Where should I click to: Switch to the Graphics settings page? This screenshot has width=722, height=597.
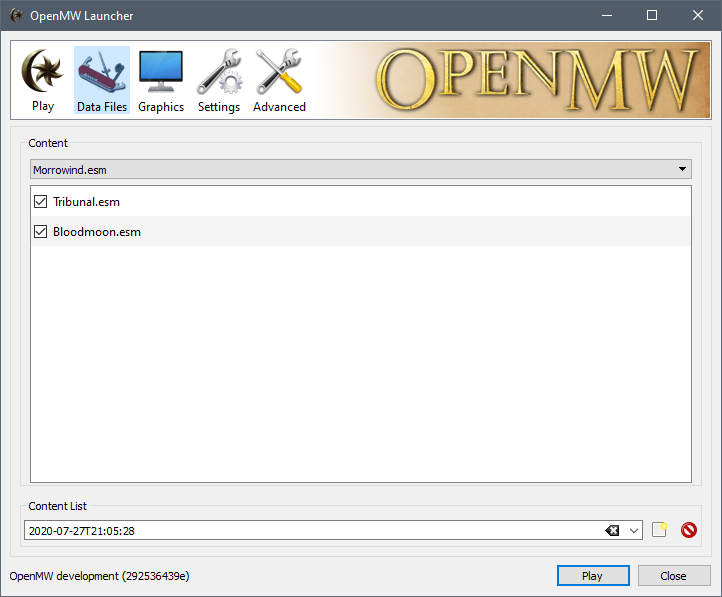click(x=161, y=81)
